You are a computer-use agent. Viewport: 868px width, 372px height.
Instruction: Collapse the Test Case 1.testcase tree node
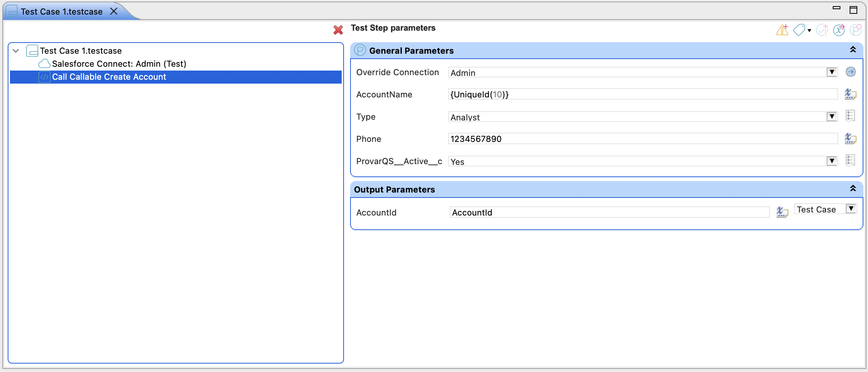[15, 51]
